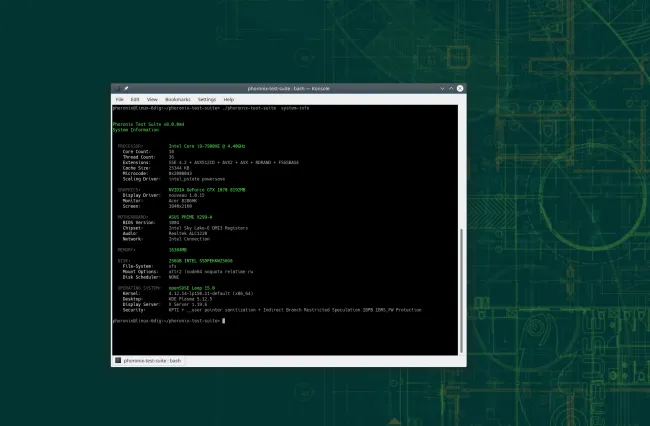Click the 'Scaling Driver:' label
Viewport: 650px width, 426px height.
coord(141,179)
